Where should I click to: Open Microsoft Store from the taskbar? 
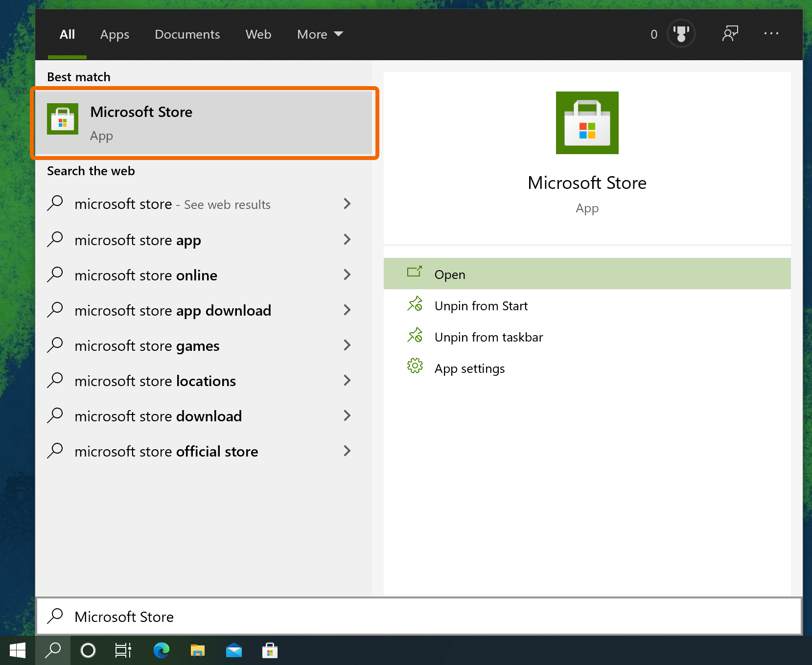(270, 651)
